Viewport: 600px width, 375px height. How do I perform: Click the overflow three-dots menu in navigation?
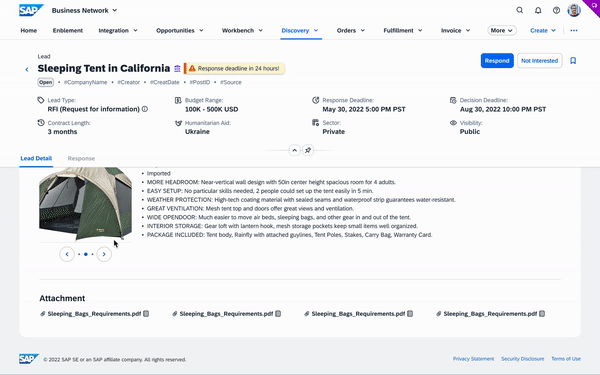tap(574, 30)
